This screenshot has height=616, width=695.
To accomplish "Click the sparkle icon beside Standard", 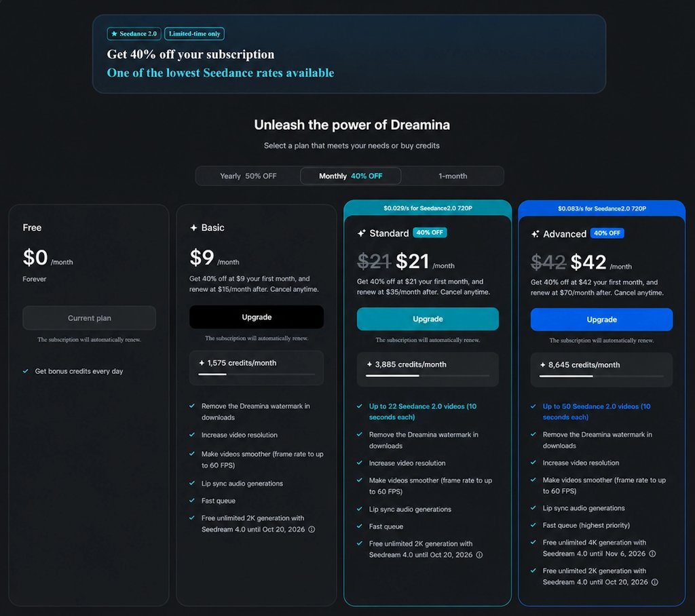I will [362, 233].
